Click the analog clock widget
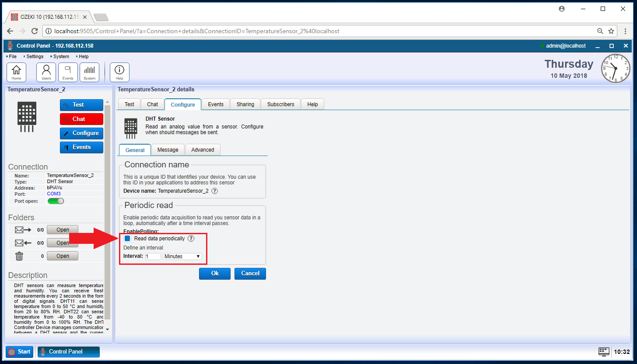 [615, 69]
